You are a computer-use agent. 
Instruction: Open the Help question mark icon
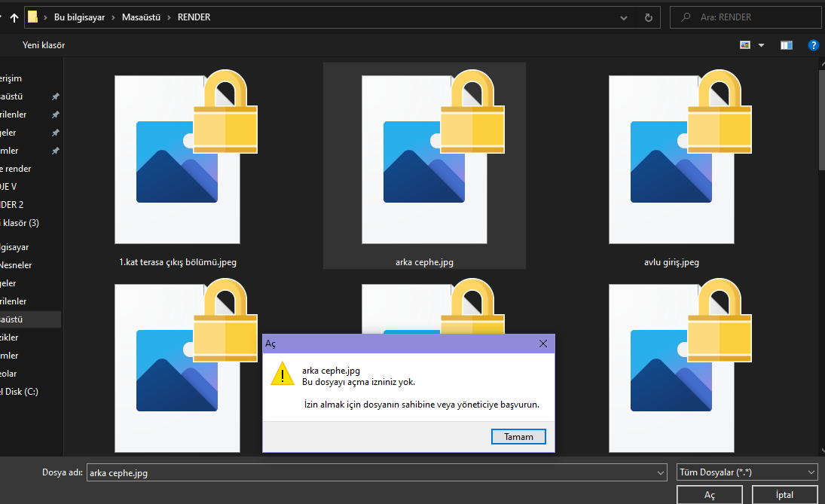pyautogui.click(x=813, y=44)
